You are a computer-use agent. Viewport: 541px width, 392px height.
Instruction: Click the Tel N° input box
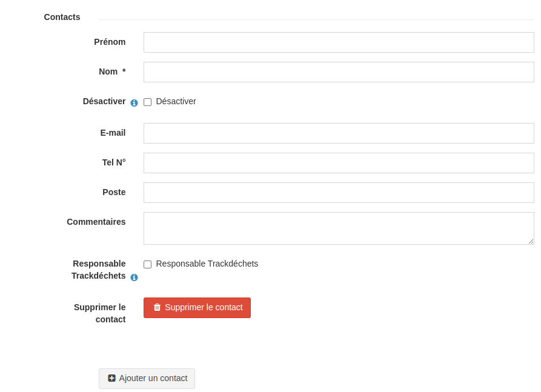point(339,163)
